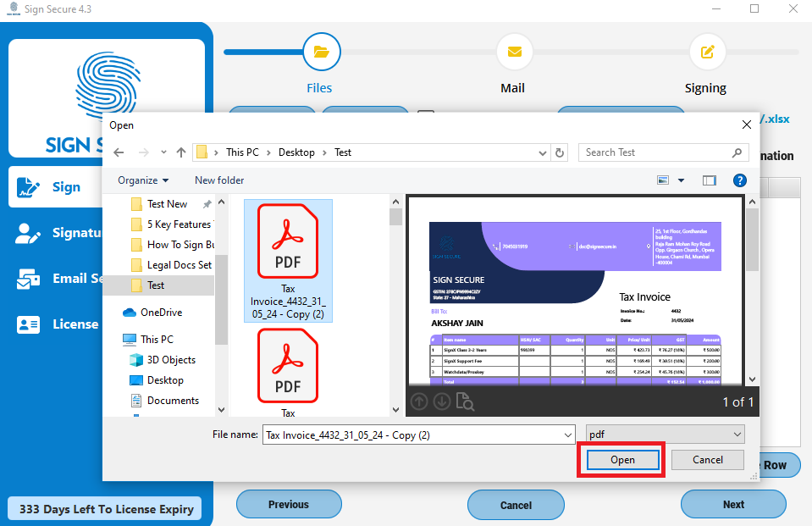Open dialog help

point(739,180)
